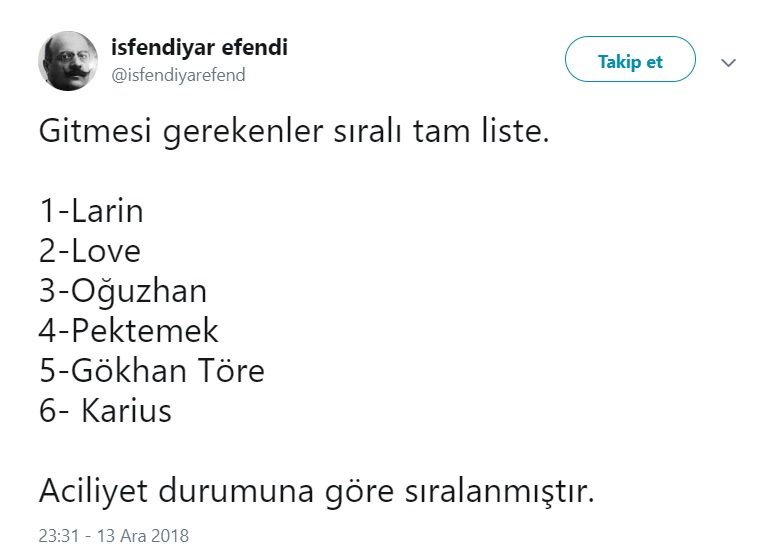The width and height of the screenshot is (769, 552).
Task: Expand the tweet options chevron
Action: (x=728, y=62)
